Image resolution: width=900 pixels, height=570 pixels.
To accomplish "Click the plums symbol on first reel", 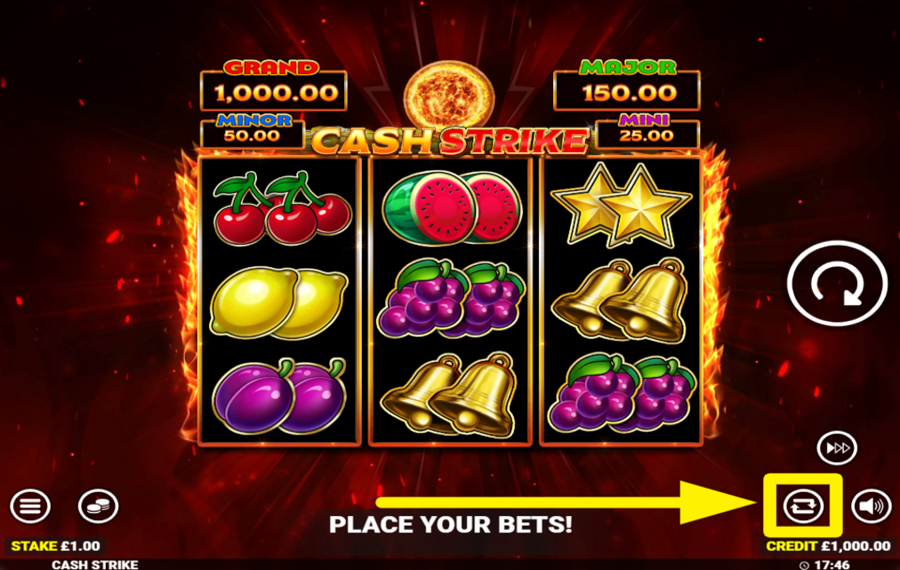I will pyautogui.click(x=280, y=396).
